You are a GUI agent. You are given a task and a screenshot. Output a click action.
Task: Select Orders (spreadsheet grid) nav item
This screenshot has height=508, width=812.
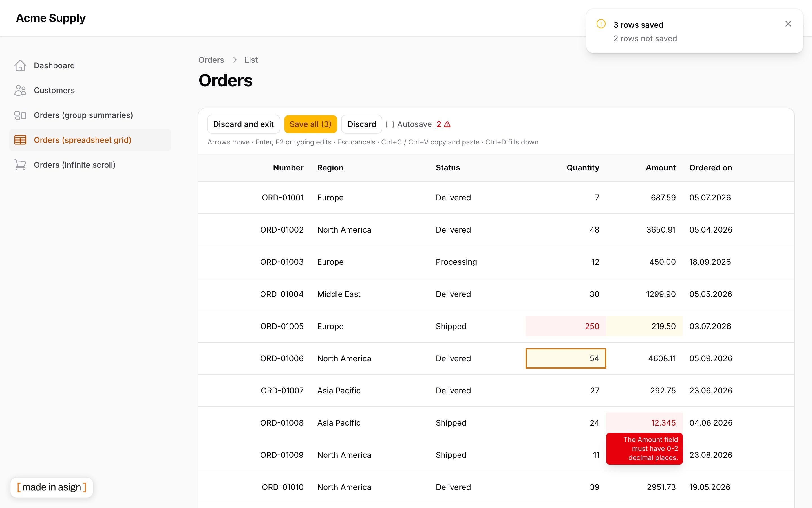pos(90,140)
